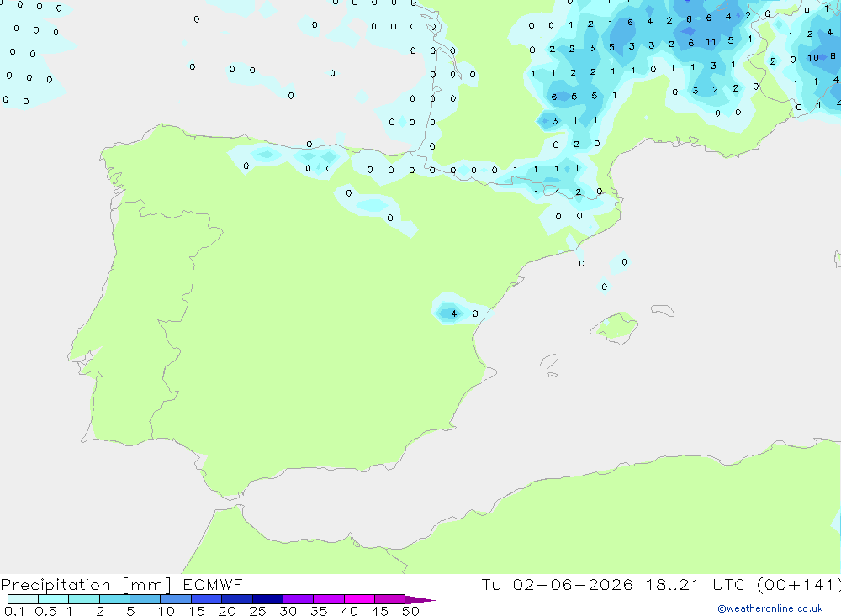841x616 pixels.
Task: Click the '0.1' legend scale label
Action: click(x=14, y=611)
